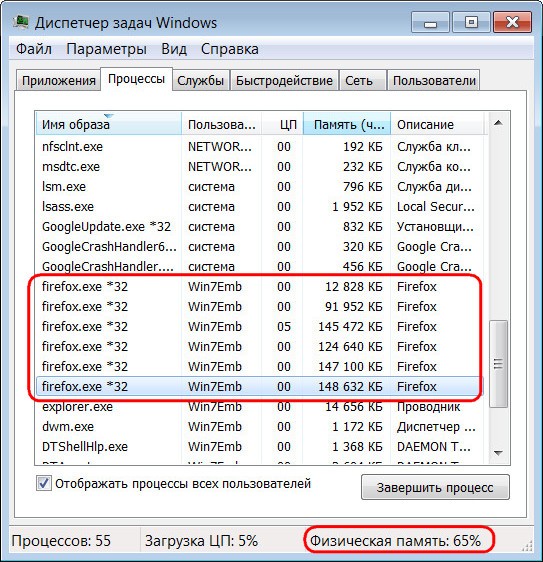This screenshot has width=543, height=562.
Task: Select the DTShellHlp.exe process row
Action: (x=259, y=447)
